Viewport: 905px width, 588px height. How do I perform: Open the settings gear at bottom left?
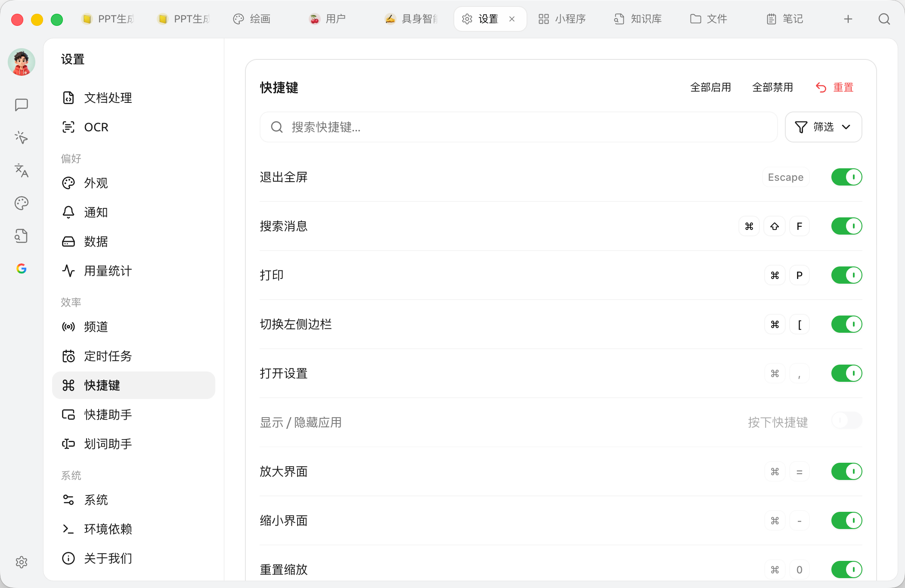(22, 562)
